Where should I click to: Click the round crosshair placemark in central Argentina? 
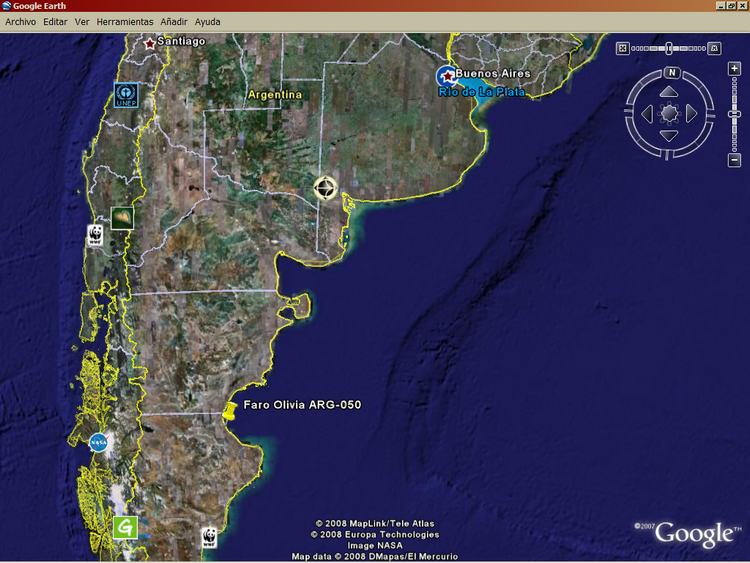pos(325,188)
